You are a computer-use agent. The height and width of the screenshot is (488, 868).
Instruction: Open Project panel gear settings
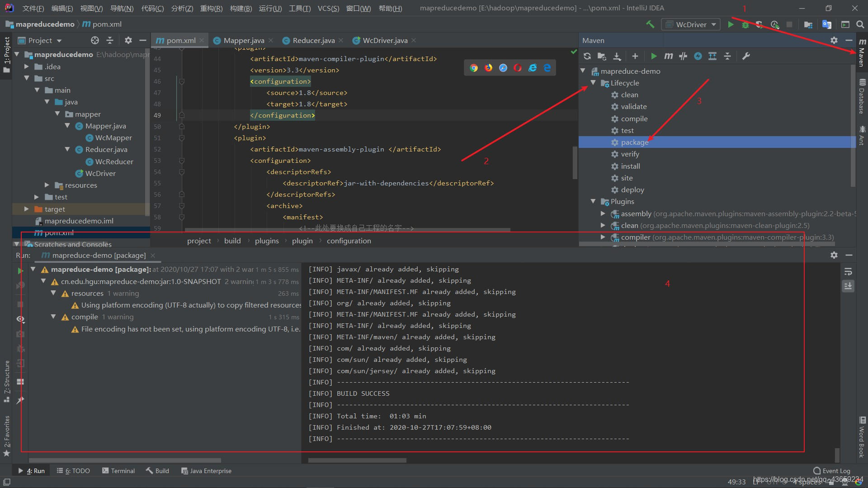point(128,40)
